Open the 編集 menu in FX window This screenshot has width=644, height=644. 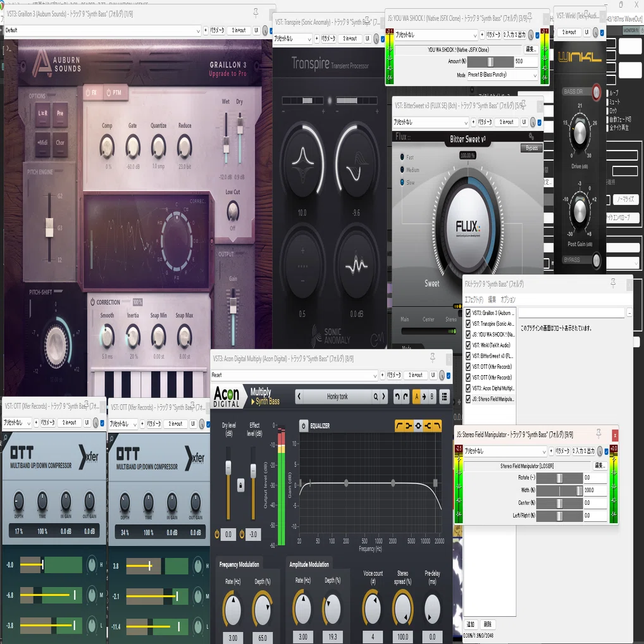coord(492,299)
